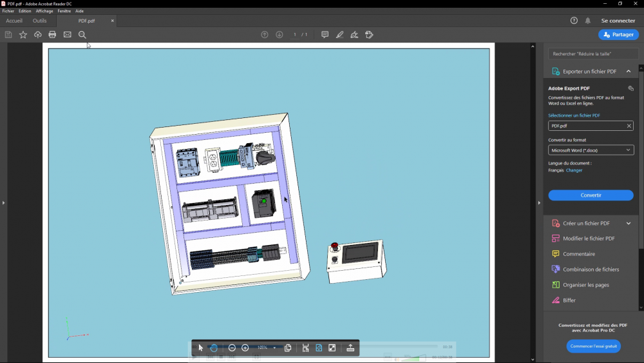This screenshot has width=644, height=363.
Task: Click the 3D control box model
Action: click(x=357, y=262)
